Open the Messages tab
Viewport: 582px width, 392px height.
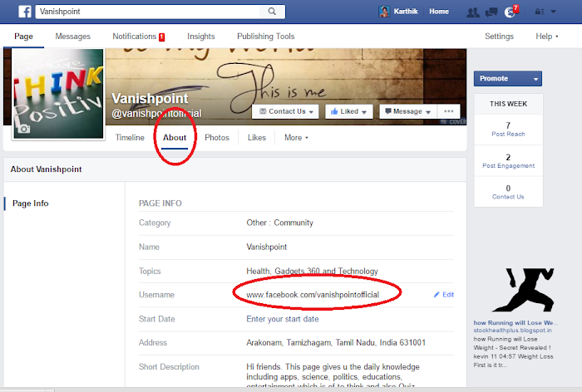(73, 37)
